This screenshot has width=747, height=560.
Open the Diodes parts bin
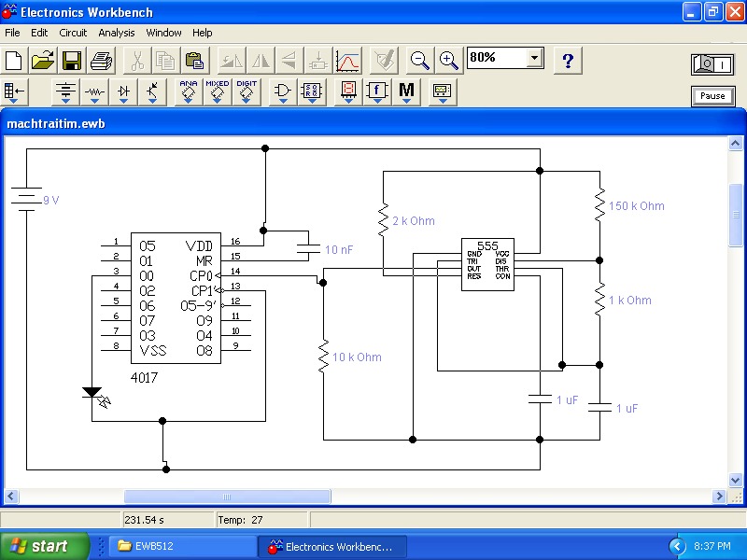click(123, 91)
